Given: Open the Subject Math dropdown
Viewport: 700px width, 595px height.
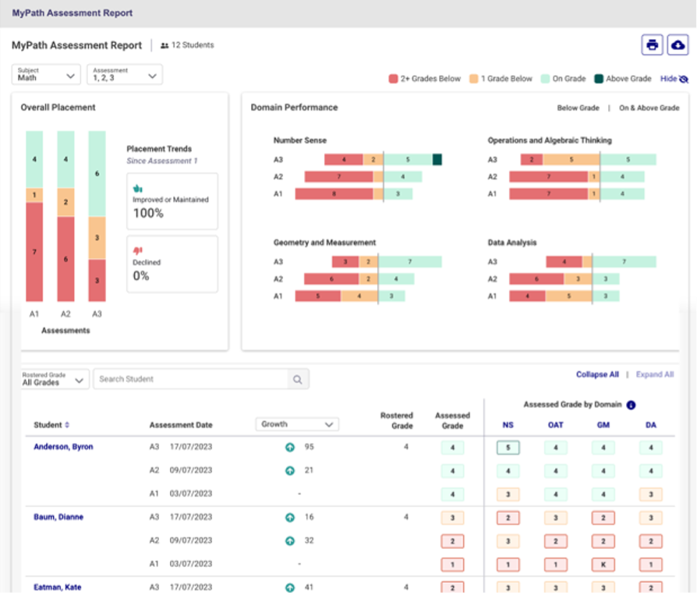Looking at the screenshot, I should click(47, 75).
